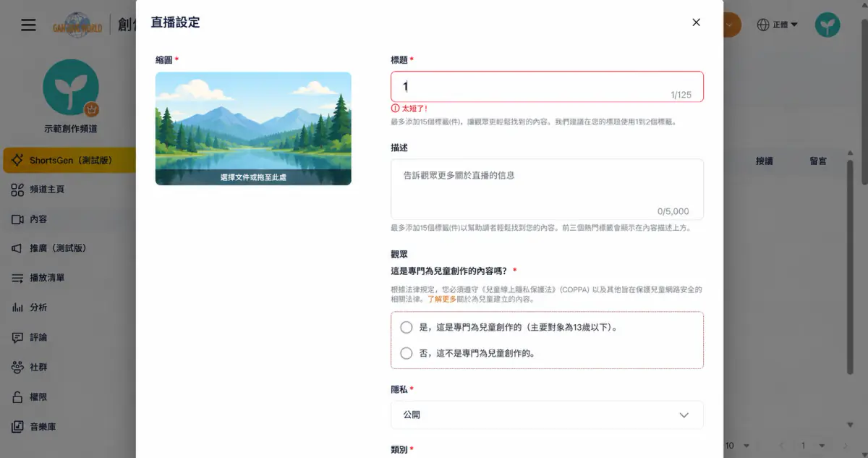The height and width of the screenshot is (458, 868).
Task: Focus the 標題 title input field
Action: click(x=547, y=87)
